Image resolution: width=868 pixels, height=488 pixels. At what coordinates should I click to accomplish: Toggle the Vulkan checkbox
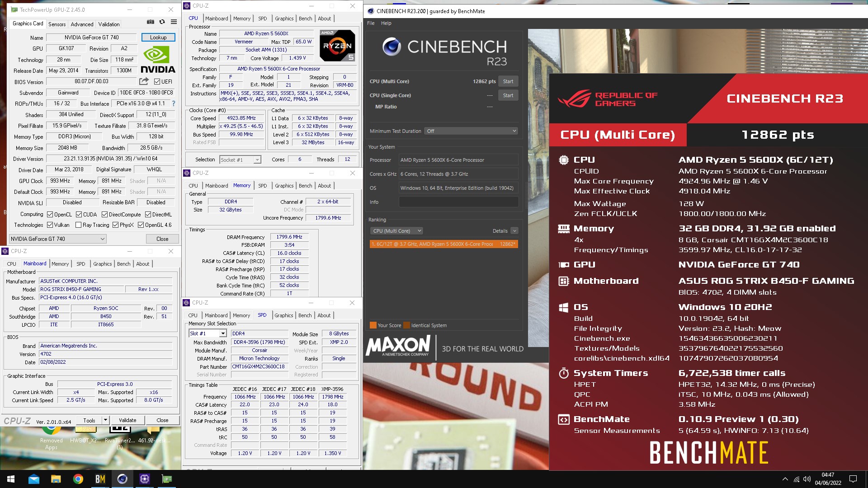(x=50, y=225)
